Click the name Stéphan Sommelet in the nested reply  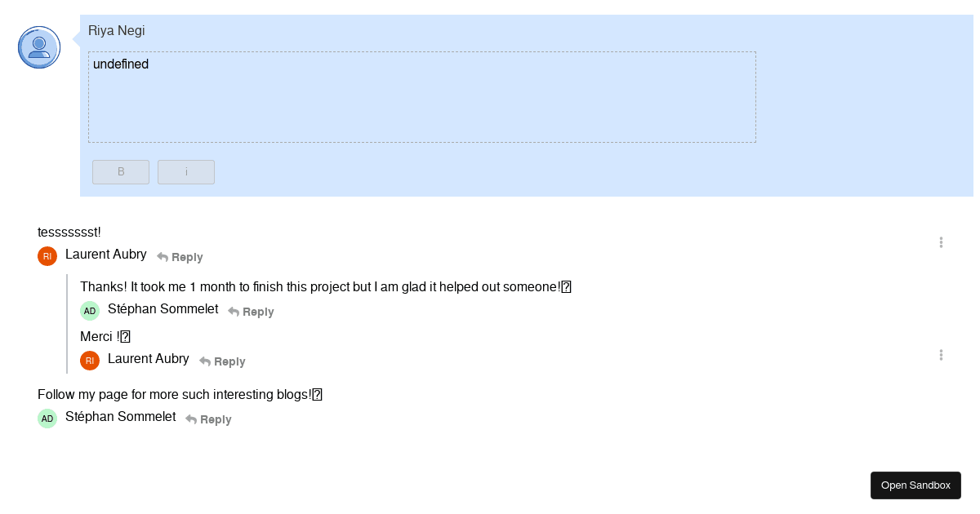tap(163, 308)
